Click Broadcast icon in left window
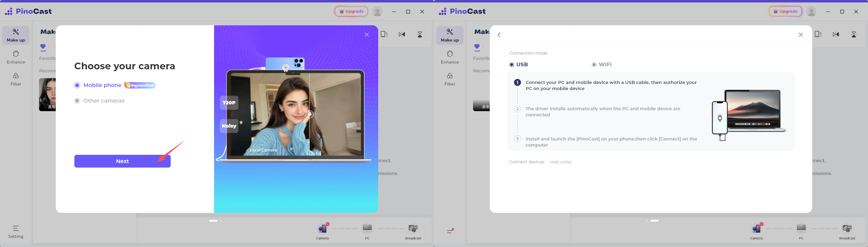This screenshot has height=247, width=868. coord(413,228)
